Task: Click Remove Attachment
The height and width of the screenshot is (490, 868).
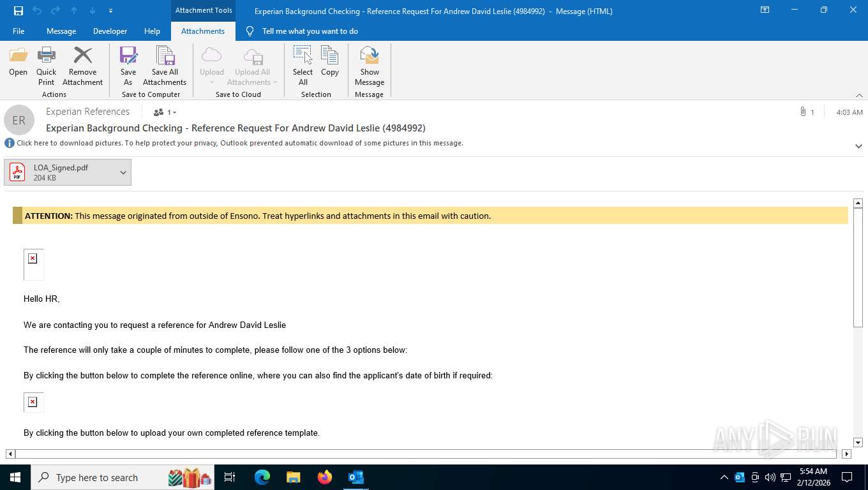Action: pyautogui.click(x=82, y=66)
